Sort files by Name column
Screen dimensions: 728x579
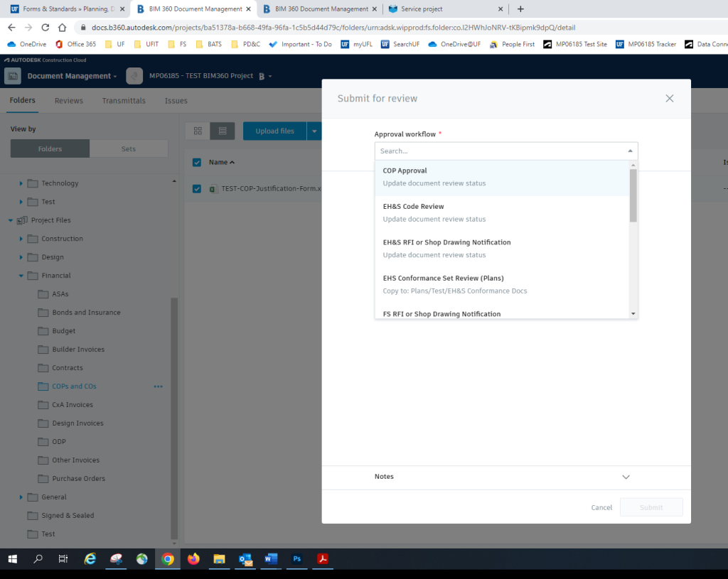(x=222, y=163)
